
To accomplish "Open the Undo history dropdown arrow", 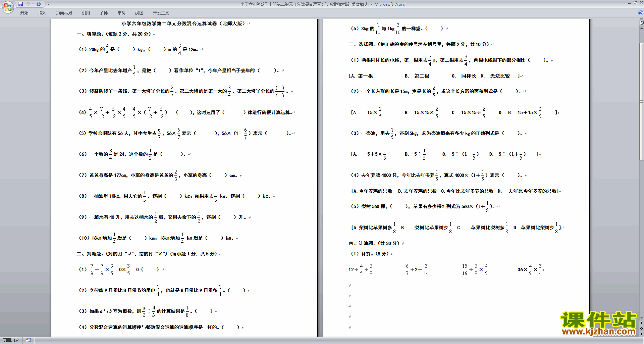I will 33,4.
